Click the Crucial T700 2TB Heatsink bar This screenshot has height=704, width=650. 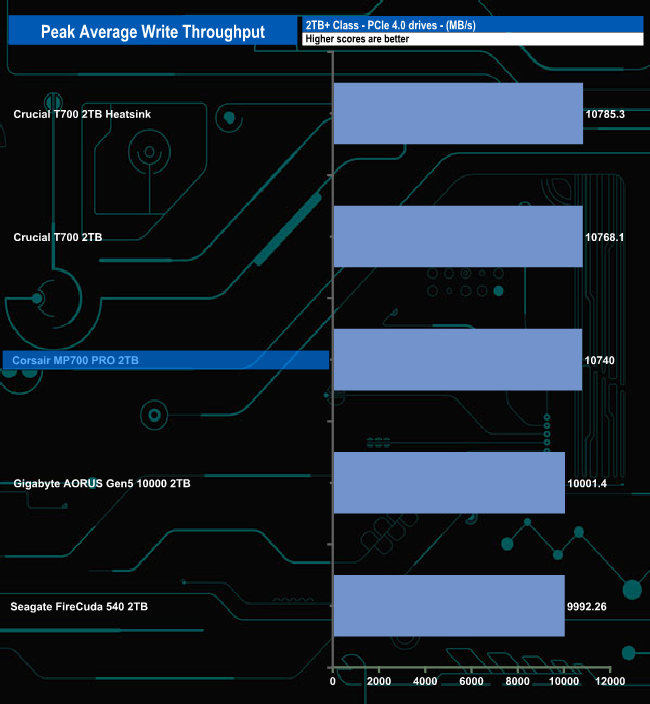click(458, 114)
